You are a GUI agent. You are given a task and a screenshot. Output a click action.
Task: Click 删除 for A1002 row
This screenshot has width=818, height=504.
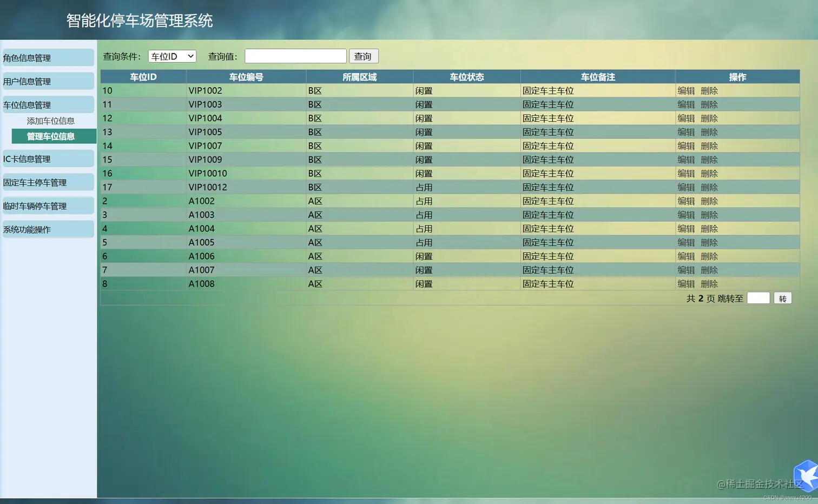[x=709, y=201]
